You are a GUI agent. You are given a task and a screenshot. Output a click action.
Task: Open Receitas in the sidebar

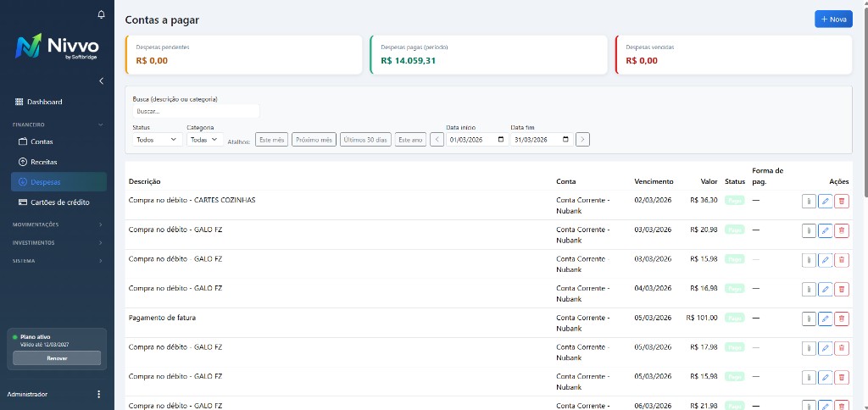click(x=43, y=161)
